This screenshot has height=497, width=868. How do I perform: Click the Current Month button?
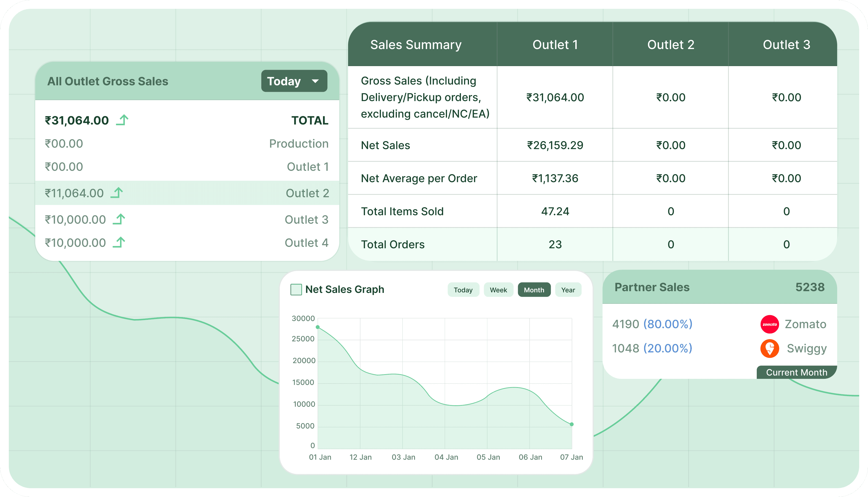coord(796,372)
